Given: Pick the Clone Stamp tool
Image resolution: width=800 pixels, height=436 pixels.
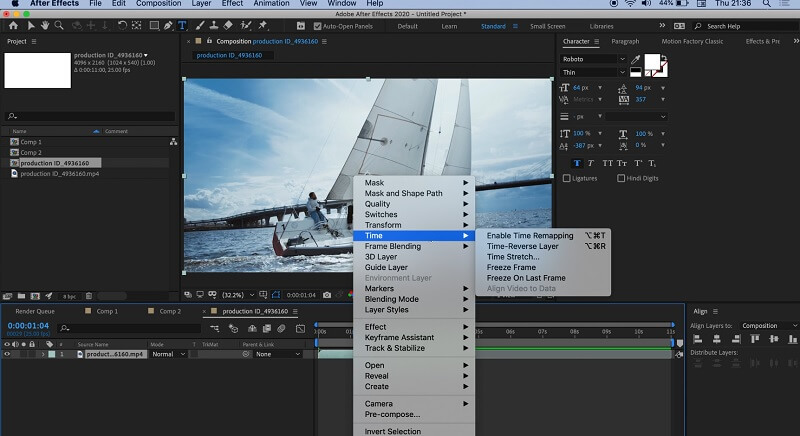Looking at the screenshot, I should (x=212, y=26).
